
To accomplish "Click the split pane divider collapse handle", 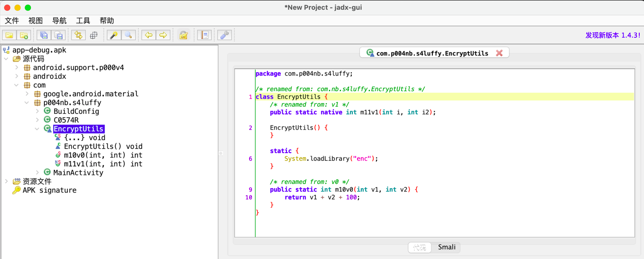I will coord(221,153).
